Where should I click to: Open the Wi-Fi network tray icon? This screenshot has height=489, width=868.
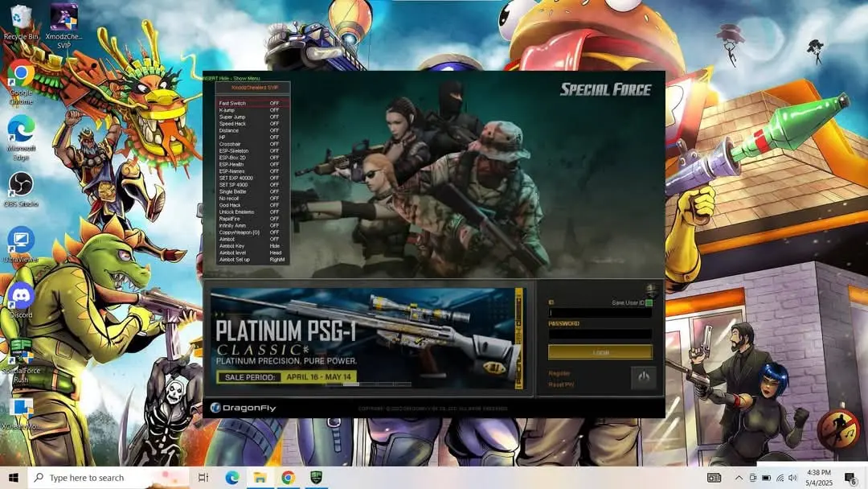pos(780,478)
